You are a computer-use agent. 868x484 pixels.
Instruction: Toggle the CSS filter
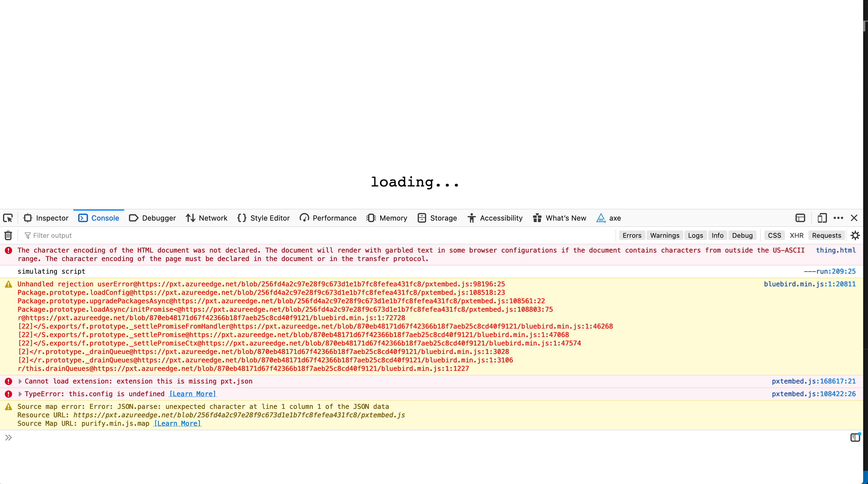[x=774, y=235]
